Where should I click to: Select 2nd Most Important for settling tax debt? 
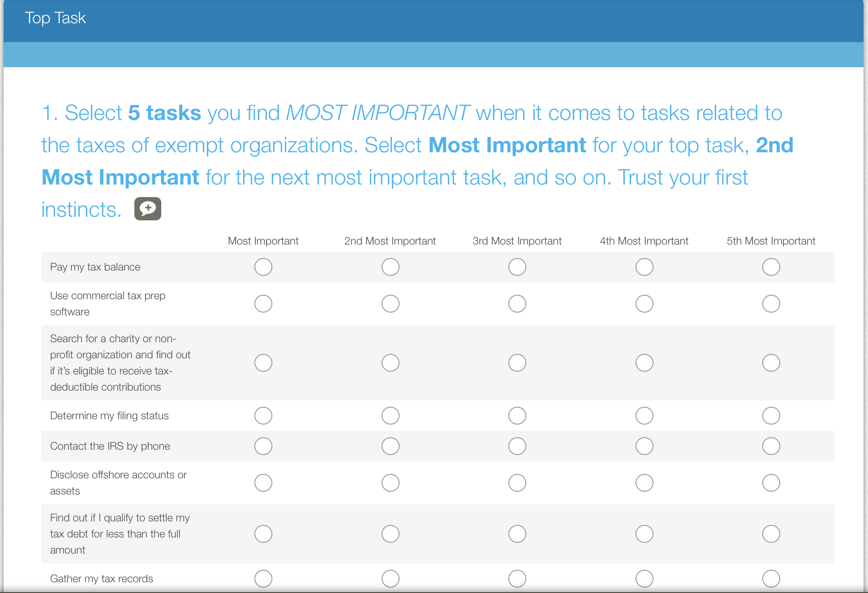click(390, 534)
